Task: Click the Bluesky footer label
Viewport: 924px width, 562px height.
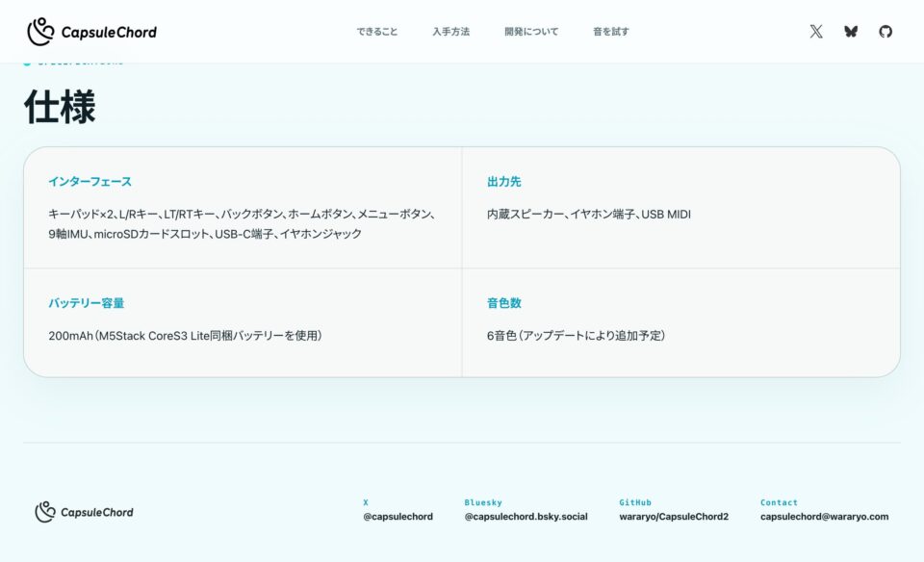Action: tap(483, 502)
